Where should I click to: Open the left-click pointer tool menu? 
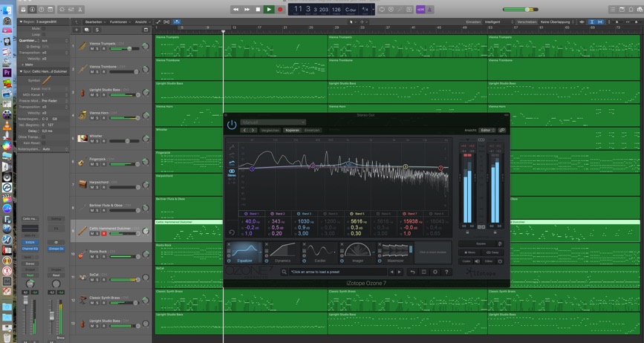pos(352,22)
